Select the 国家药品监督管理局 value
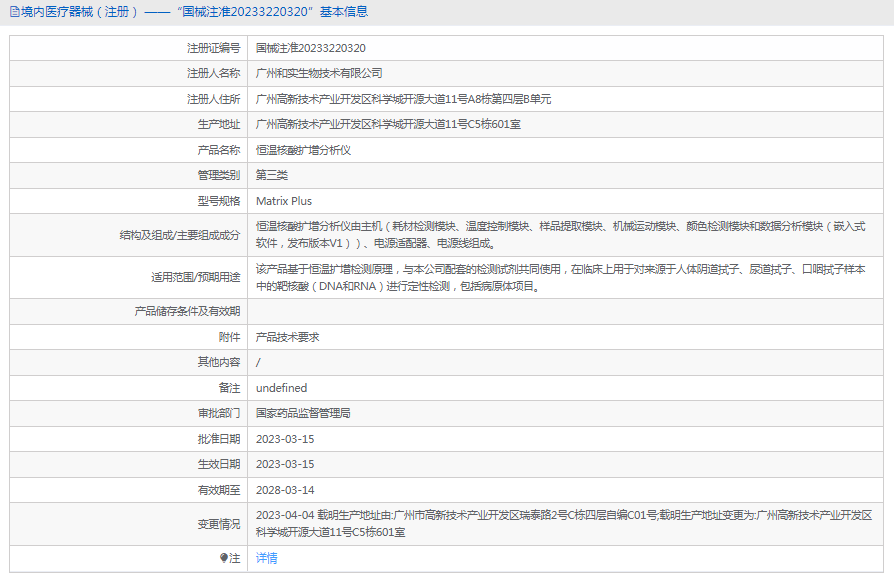The width and height of the screenshot is (894, 579). (303, 413)
